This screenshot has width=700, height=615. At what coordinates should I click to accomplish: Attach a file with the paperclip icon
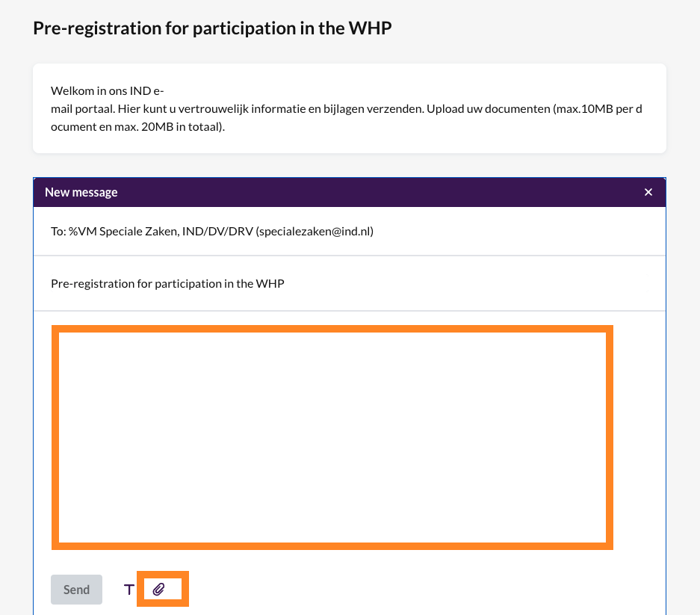tap(158, 590)
